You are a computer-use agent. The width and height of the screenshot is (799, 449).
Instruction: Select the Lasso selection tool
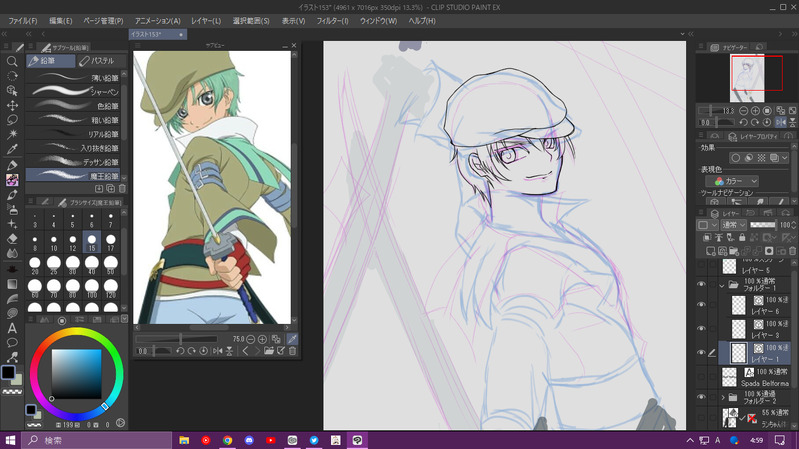[x=12, y=120]
